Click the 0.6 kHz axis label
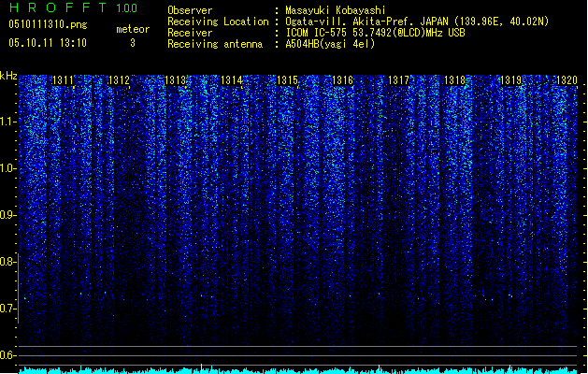 click(x=8, y=355)
